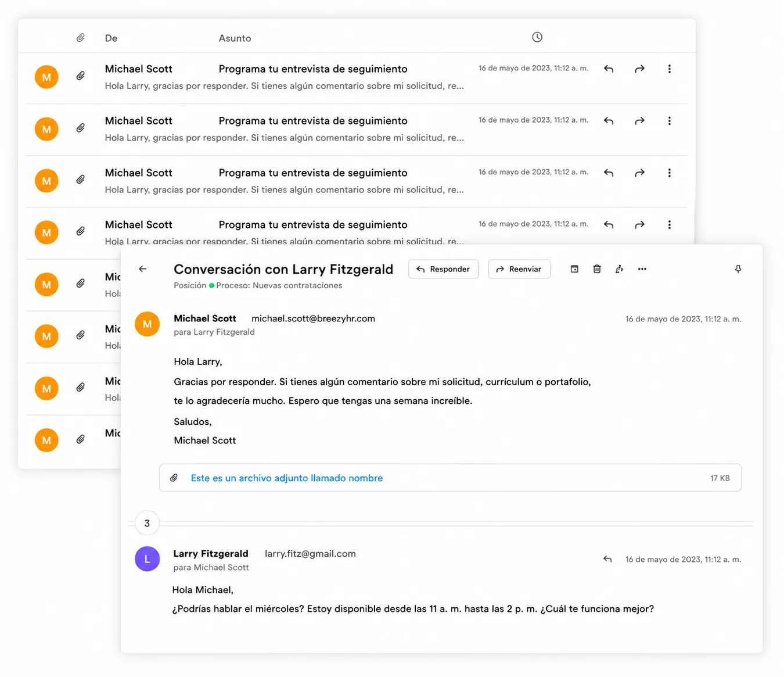Open attachment 'Este es un archivo adjunto llamado nombre'
This screenshot has height=677, width=784.
[x=287, y=478]
